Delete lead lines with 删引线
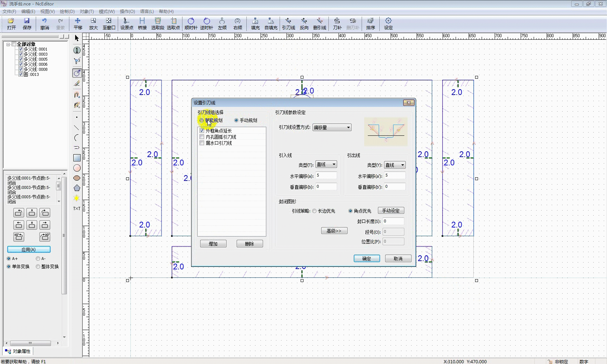The image size is (607, 364). [319, 24]
